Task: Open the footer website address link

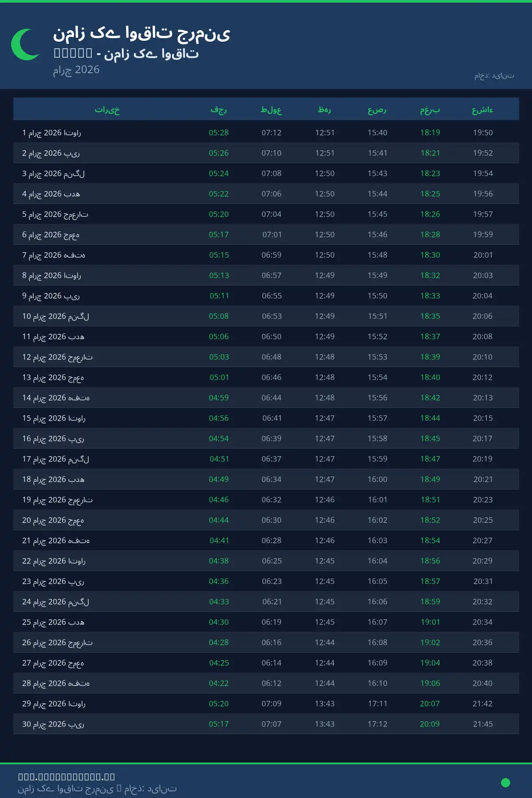Action: click(x=66, y=776)
